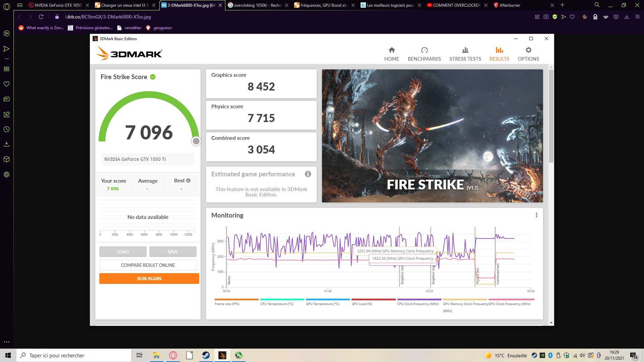Click the 3DMark taskbar icon
The image size is (644, 362).
pos(222,355)
